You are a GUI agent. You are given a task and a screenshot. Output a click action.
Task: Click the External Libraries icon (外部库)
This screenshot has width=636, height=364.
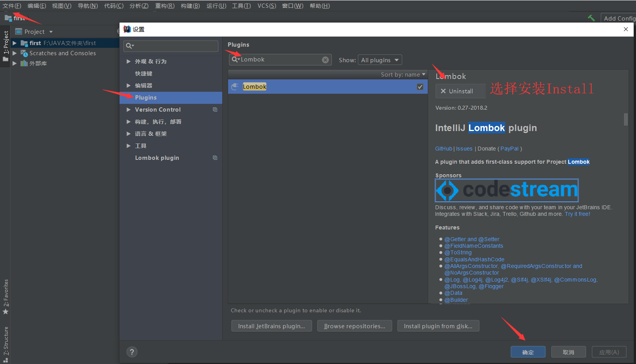(24, 63)
